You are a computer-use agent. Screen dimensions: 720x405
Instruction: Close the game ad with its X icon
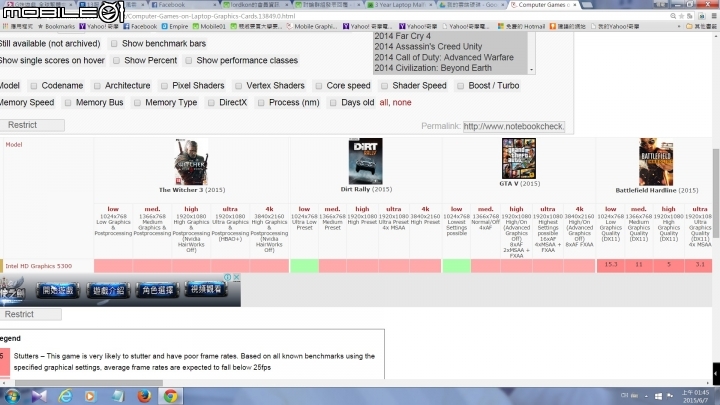[236, 277]
